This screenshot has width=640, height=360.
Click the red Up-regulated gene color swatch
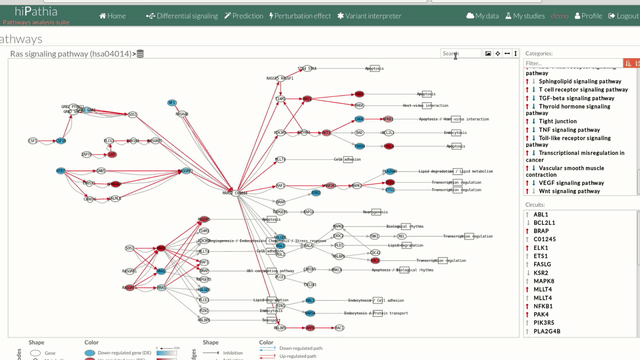[89, 359]
